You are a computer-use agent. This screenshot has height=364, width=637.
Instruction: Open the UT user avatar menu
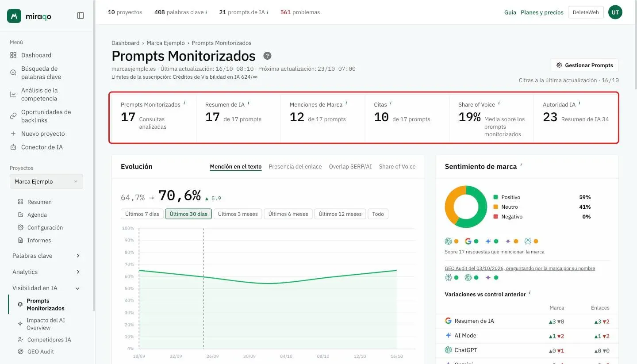(x=615, y=12)
